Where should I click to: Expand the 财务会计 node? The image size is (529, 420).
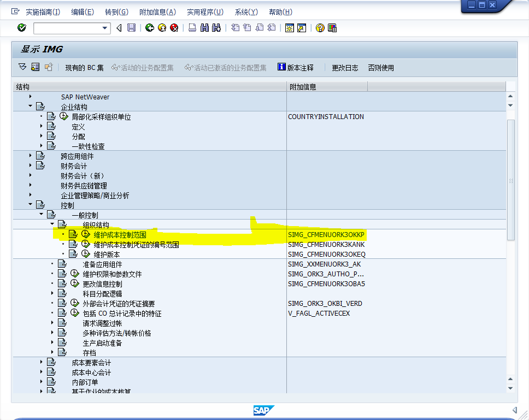coord(31,165)
